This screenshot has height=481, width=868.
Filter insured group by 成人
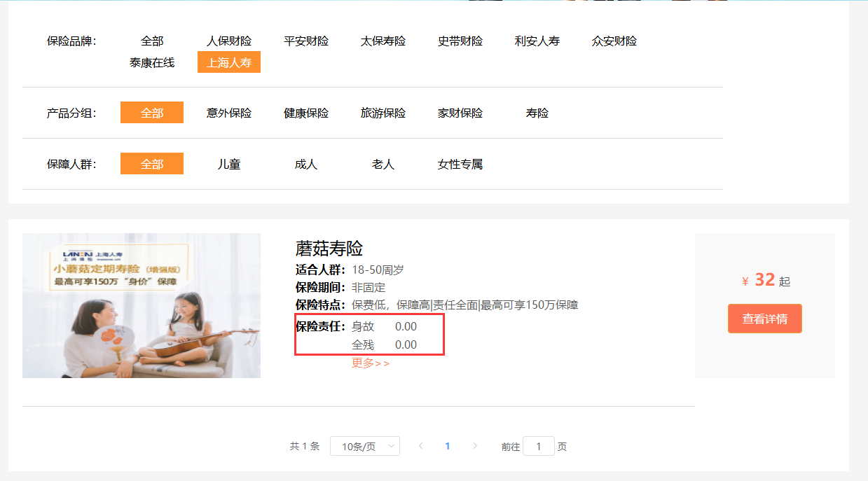(x=306, y=164)
